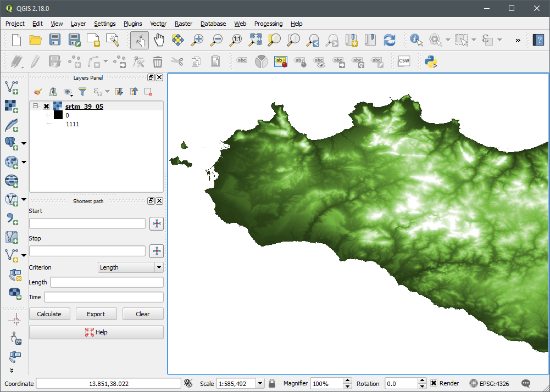Click Filter legend by map content icon
This screenshot has width=550, height=392.
pos(82,92)
